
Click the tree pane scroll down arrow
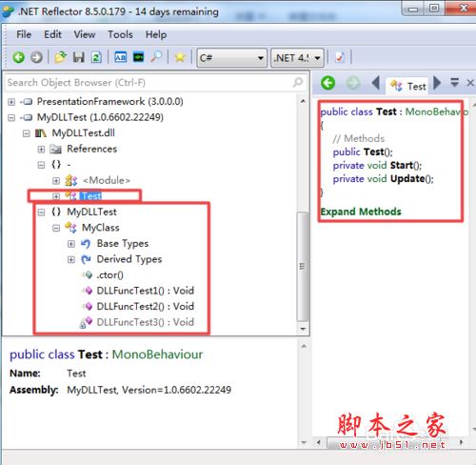303,329
